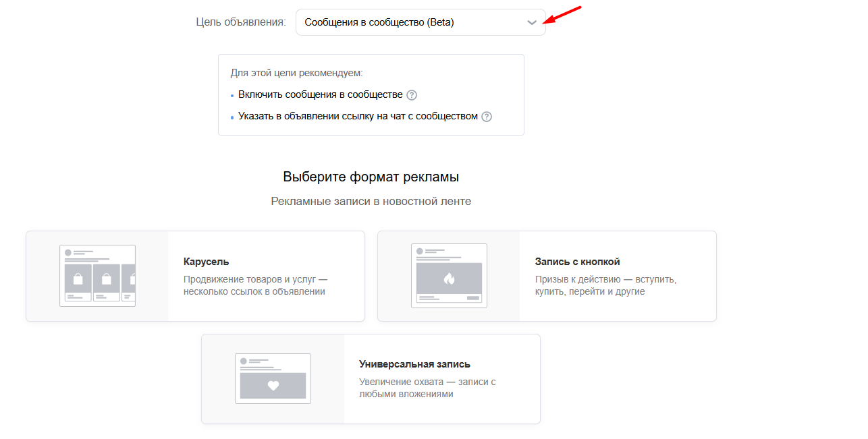
Task: Click the Карусель preview thumbnail
Action: pos(97,276)
